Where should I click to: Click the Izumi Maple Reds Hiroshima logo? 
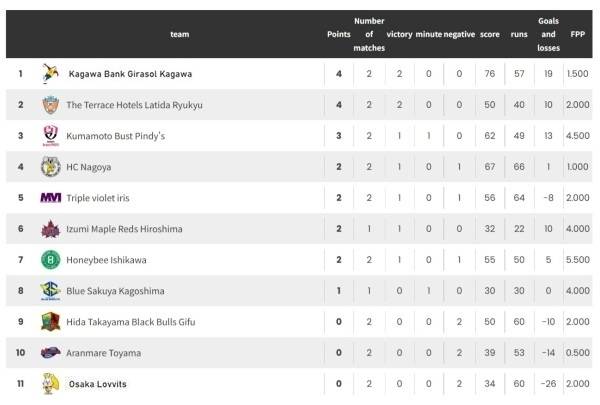coord(50,229)
